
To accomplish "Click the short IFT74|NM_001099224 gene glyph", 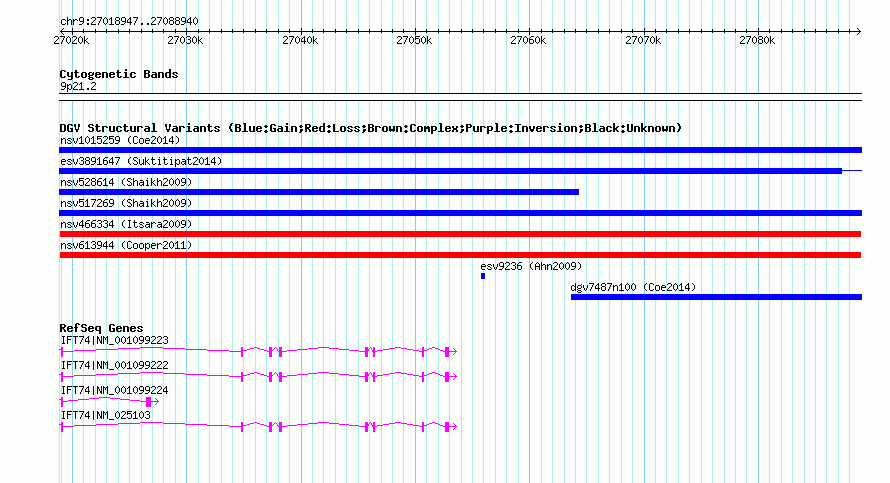I will 110,401.
